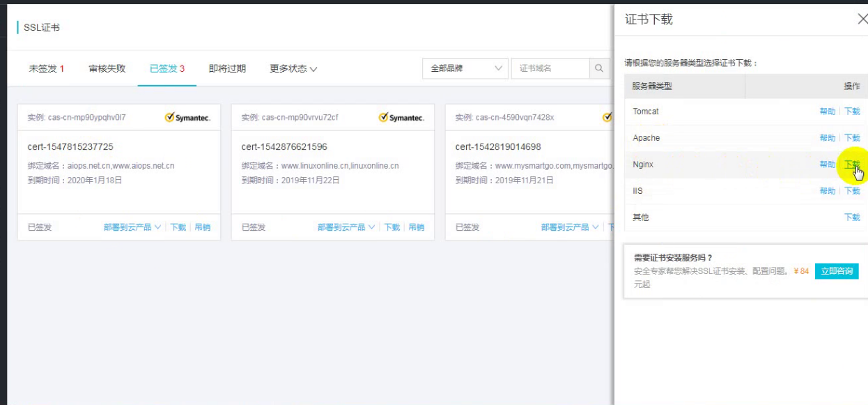Click the 服务器类型 column header
868x405 pixels.
coord(652,86)
